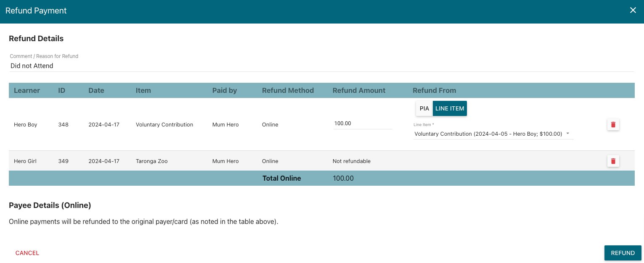Click the Taronga Zoo item cell

(x=151, y=161)
